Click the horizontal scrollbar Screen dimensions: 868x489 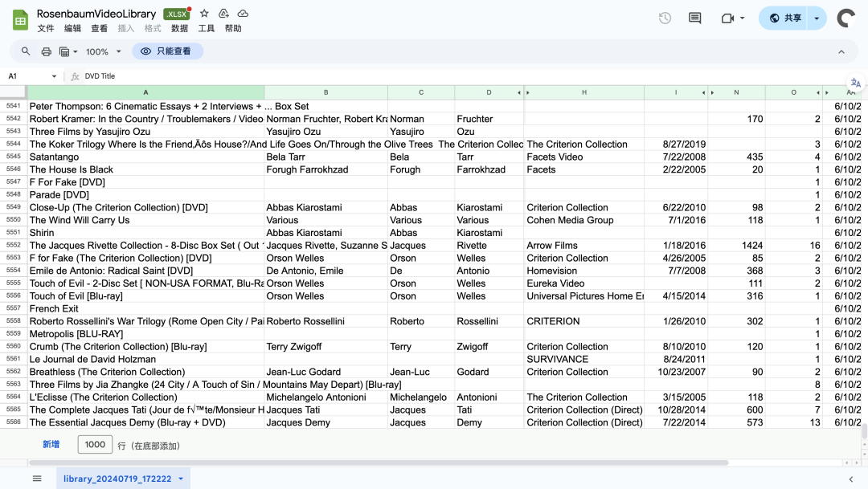tap(379, 463)
